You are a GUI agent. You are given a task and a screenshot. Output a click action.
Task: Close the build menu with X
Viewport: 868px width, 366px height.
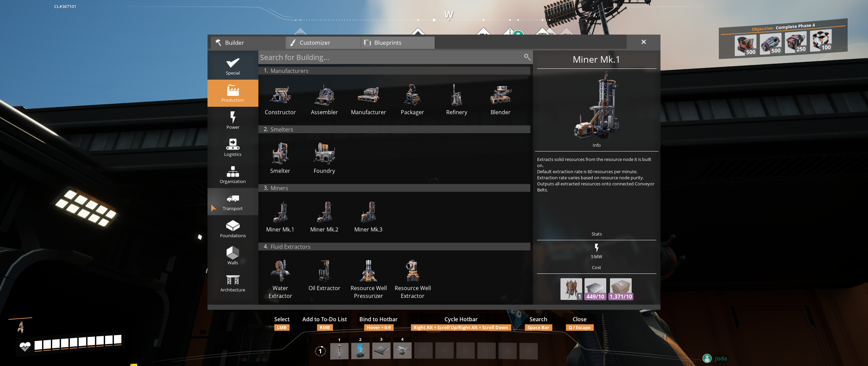pyautogui.click(x=644, y=42)
